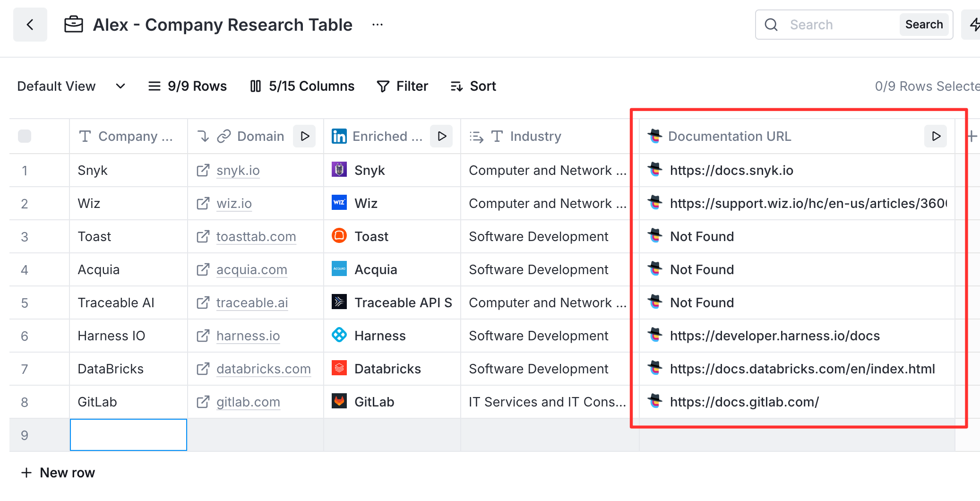Select the https://developer.harness.io/docs cell

797,336
